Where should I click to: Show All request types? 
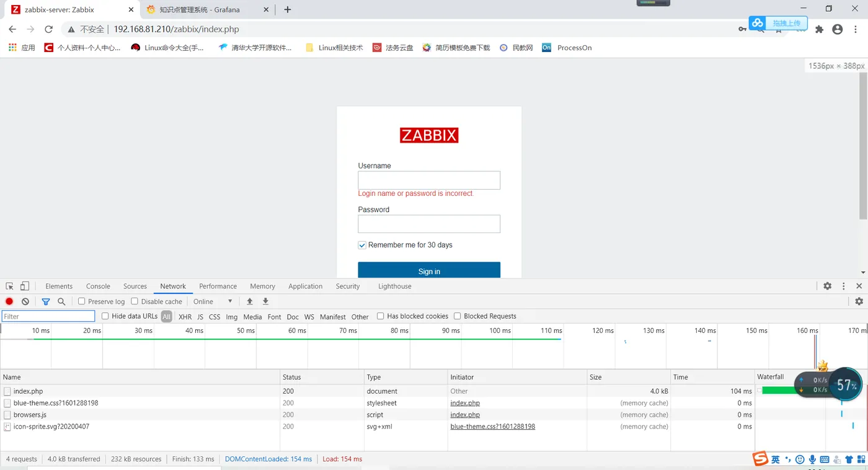click(167, 317)
